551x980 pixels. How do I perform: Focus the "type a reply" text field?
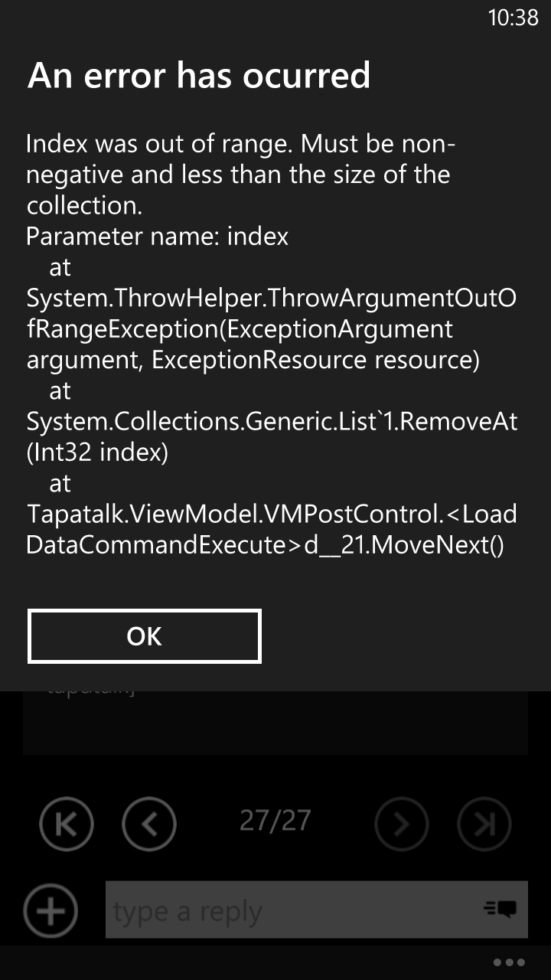(317, 910)
